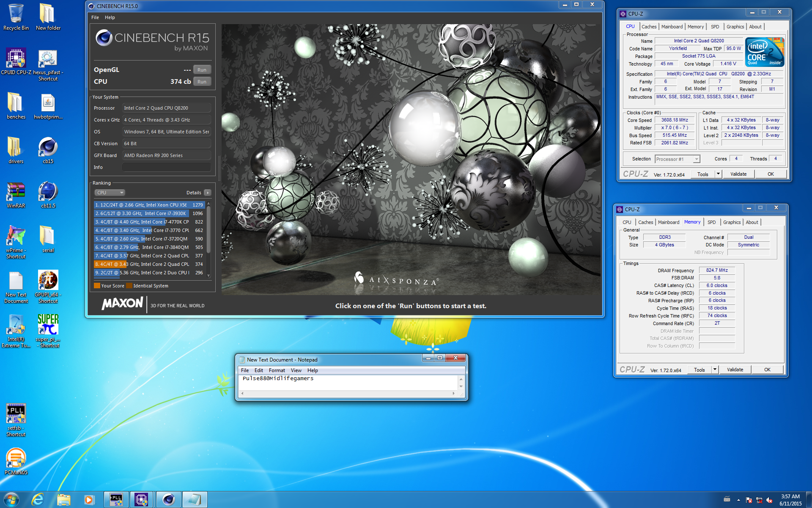The image size is (812, 508).
Task: Switch to Graphics tab in bottom CPU-Z window
Action: point(732,222)
